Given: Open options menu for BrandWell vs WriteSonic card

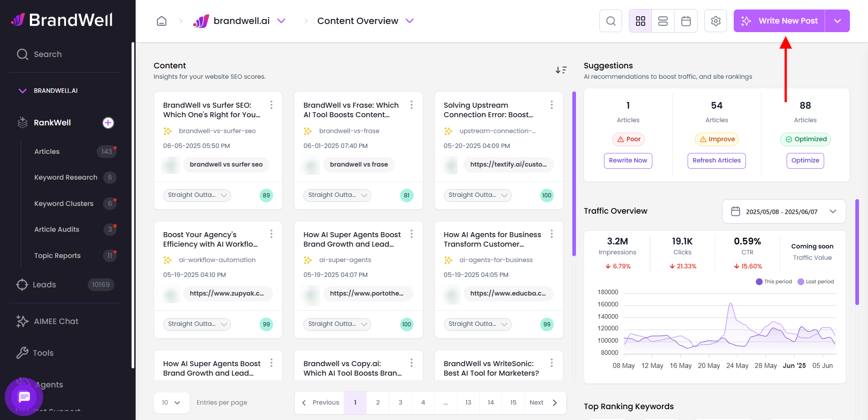Looking at the screenshot, I should [552, 363].
